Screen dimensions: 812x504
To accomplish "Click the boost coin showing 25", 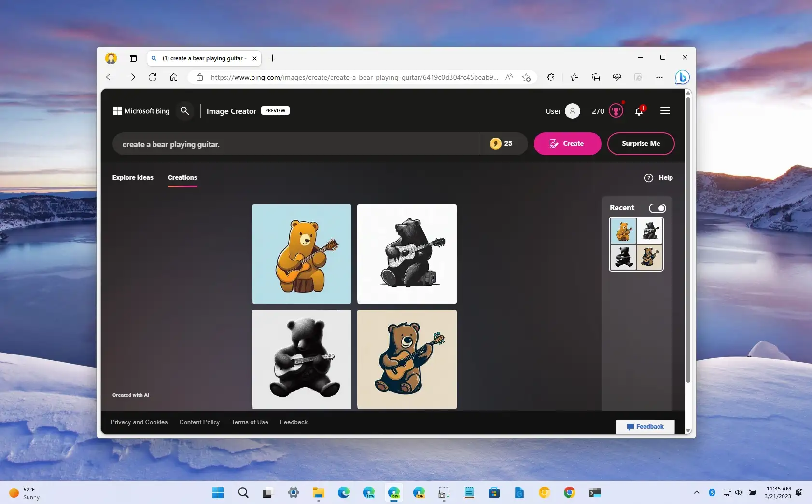I will tap(497, 143).
